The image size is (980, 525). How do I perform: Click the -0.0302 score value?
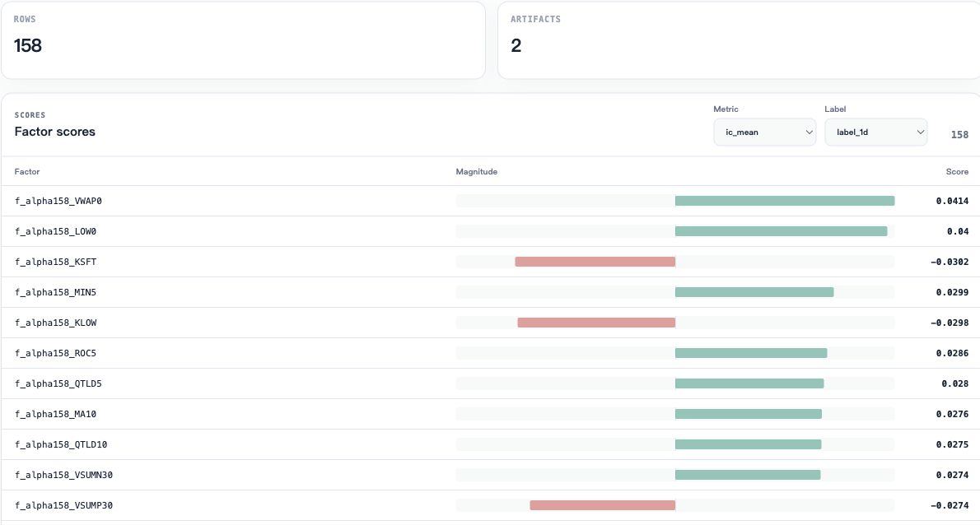click(950, 262)
